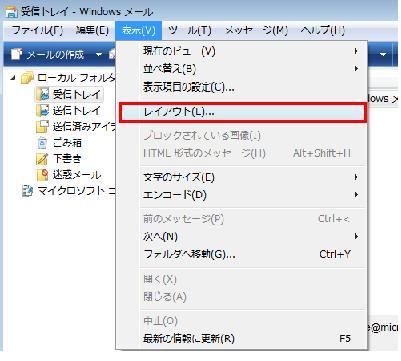Select 受信トレイ folder label
Viewport: 401px width, 361px height.
pos(76,94)
